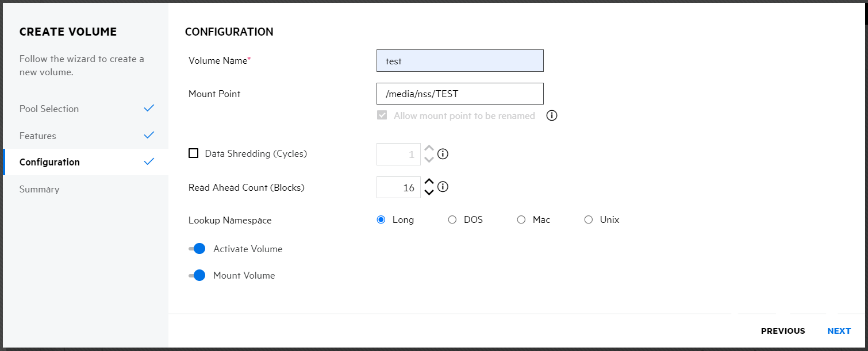The width and height of the screenshot is (868, 351).
Task: Click the PREVIOUS button
Action: click(x=783, y=331)
